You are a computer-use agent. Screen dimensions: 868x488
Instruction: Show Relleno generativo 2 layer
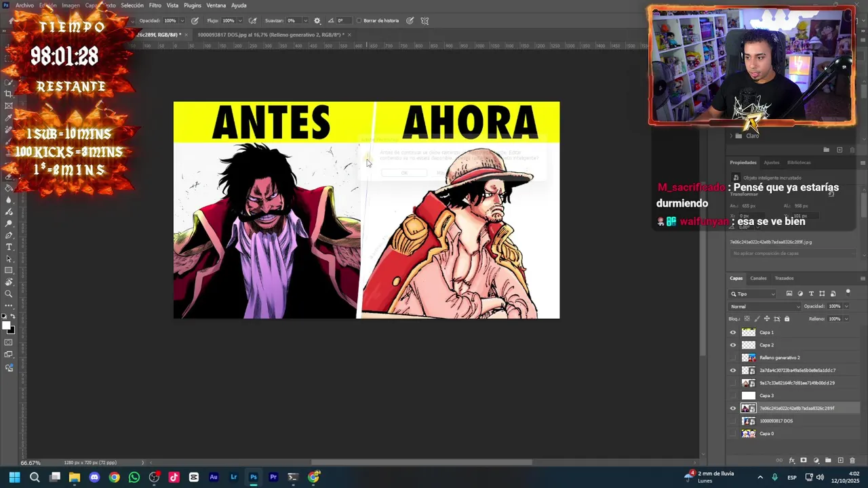tap(732, 358)
